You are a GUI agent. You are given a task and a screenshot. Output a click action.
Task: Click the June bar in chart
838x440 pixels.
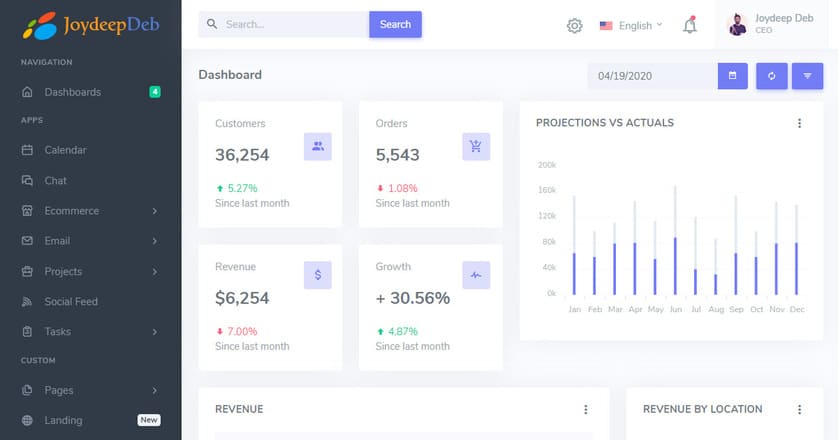[675, 265]
